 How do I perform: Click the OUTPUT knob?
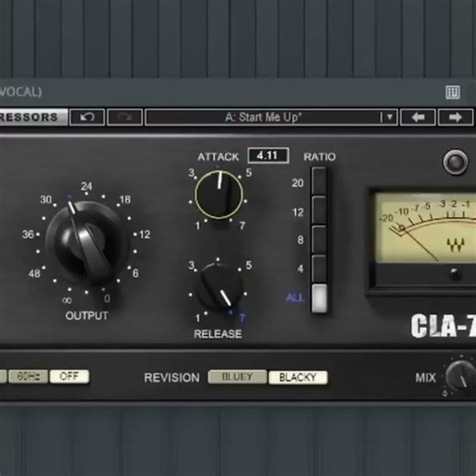coord(86,243)
